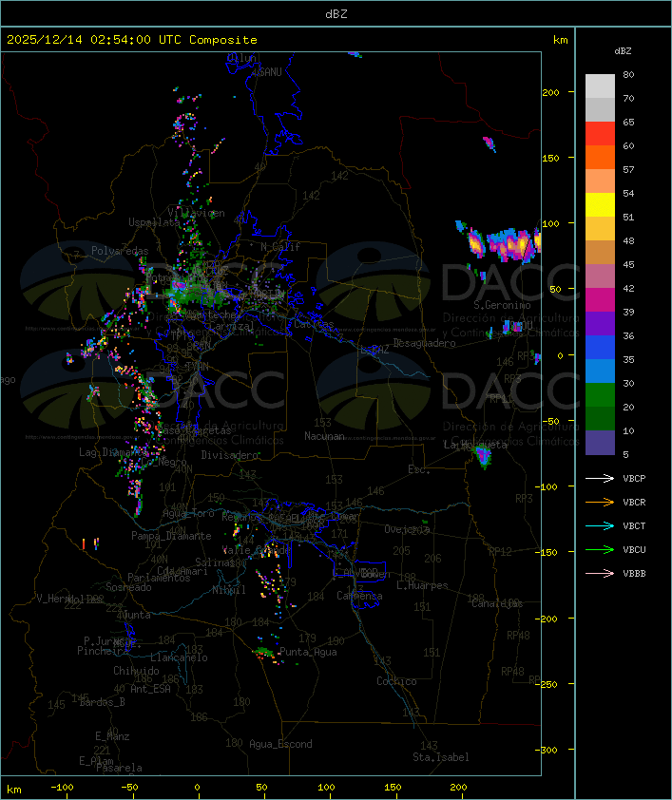The height and width of the screenshot is (800, 672).
Task: Click the tan 45-48 dBZ legend swatch
Action: click(x=600, y=253)
